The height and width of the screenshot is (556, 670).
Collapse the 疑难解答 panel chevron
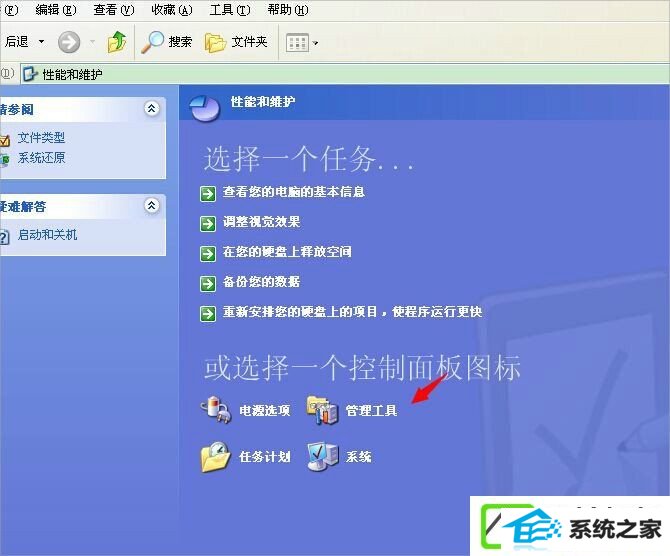coord(152,206)
